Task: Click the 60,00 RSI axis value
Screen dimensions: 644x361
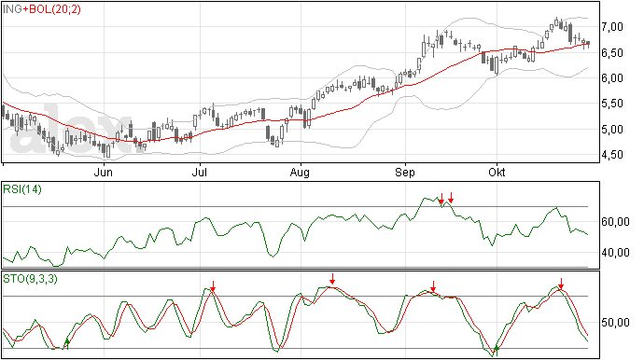Action: tap(615, 222)
